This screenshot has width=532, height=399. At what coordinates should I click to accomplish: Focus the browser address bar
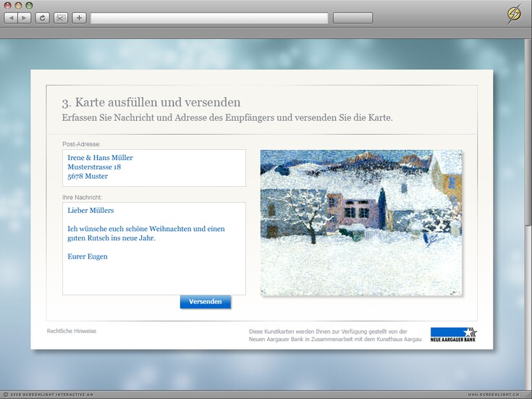pos(208,18)
